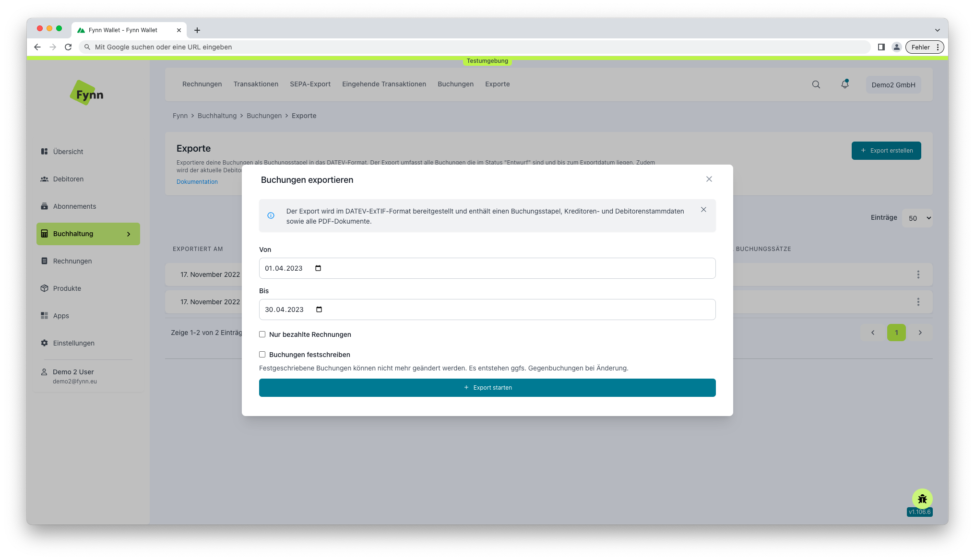Navigate to next page using chevron
The height and width of the screenshot is (560, 975).
click(x=920, y=332)
